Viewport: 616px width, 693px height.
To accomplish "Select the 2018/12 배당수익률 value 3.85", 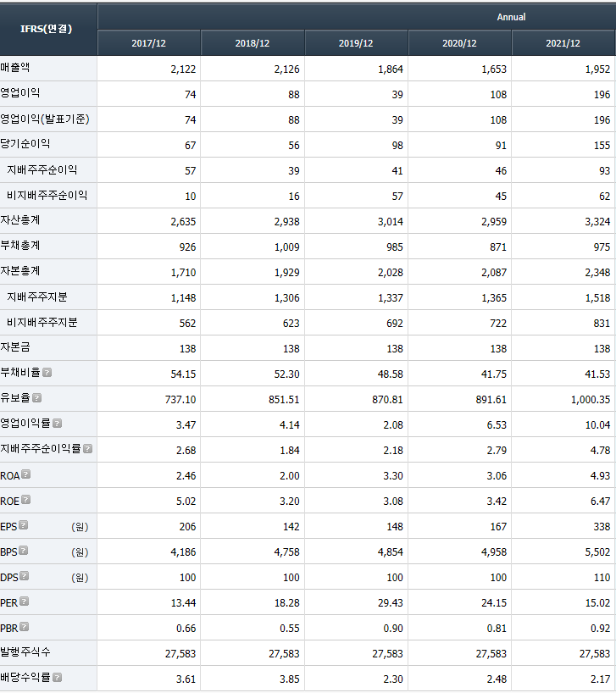I will pyautogui.click(x=290, y=679).
